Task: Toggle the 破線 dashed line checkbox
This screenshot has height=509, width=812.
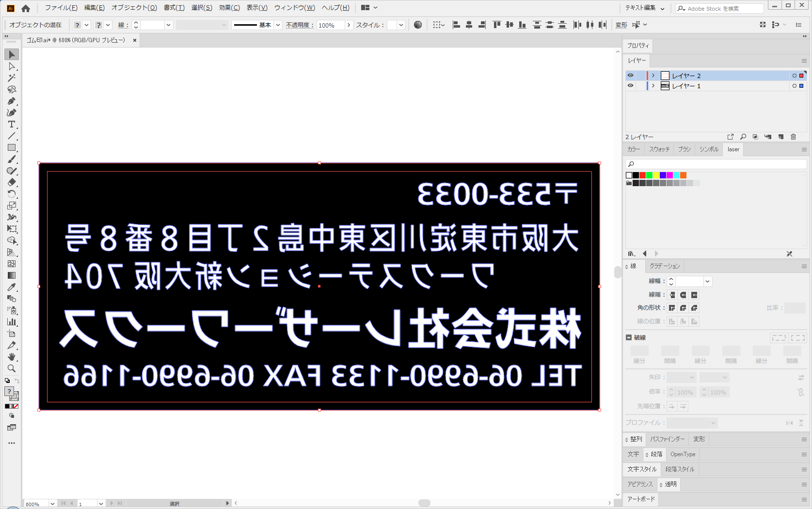Action: [629, 337]
